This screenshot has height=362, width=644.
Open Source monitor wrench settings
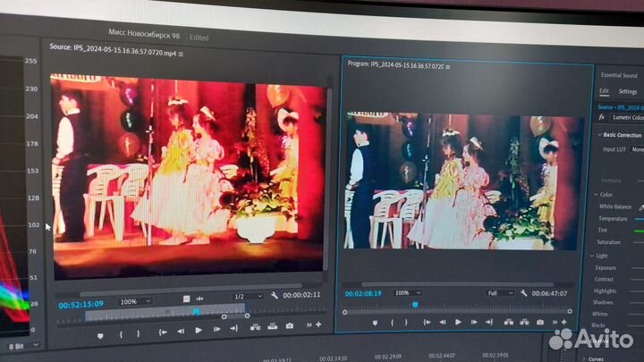[x=275, y=297]
